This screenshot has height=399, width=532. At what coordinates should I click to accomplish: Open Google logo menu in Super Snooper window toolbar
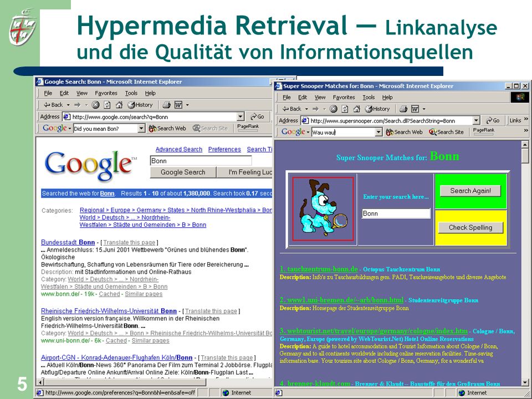pos(295,132)
